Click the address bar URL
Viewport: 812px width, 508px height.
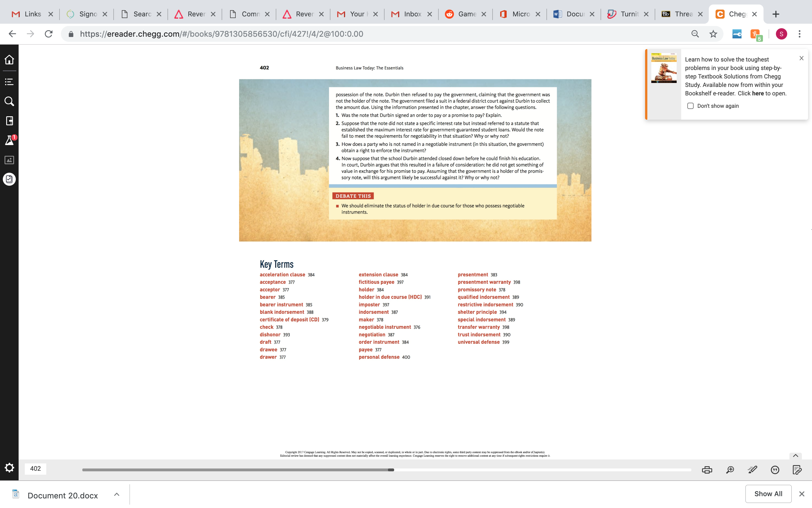point(221,34)
